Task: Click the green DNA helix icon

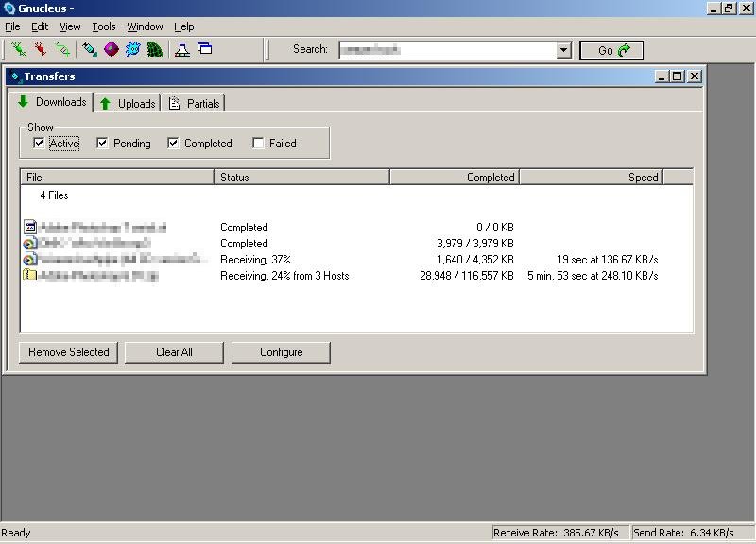Action: (62, 49)
